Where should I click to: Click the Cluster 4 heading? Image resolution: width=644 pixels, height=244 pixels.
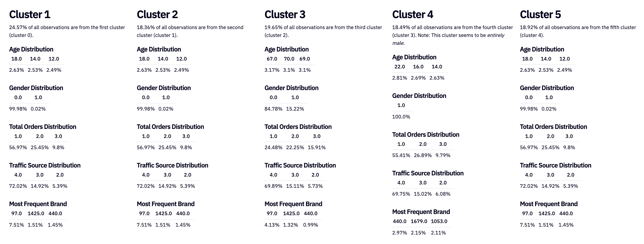click(x=413, y=15)
